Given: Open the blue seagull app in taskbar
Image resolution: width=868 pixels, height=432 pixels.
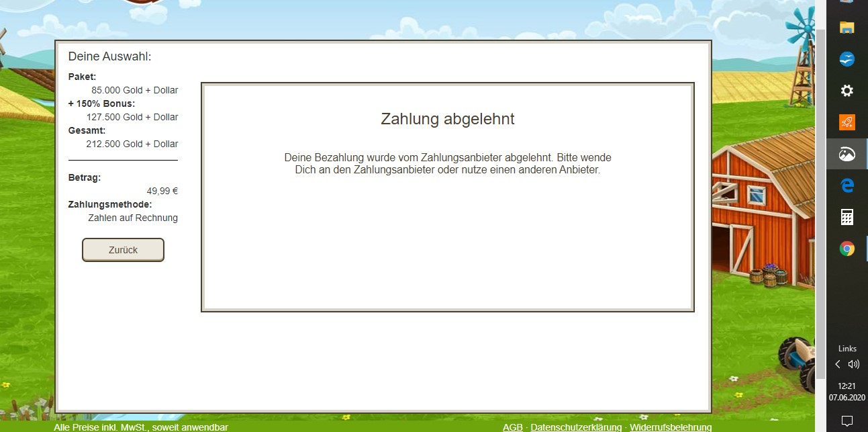Looking at the screenshot, I should (847, 59).
